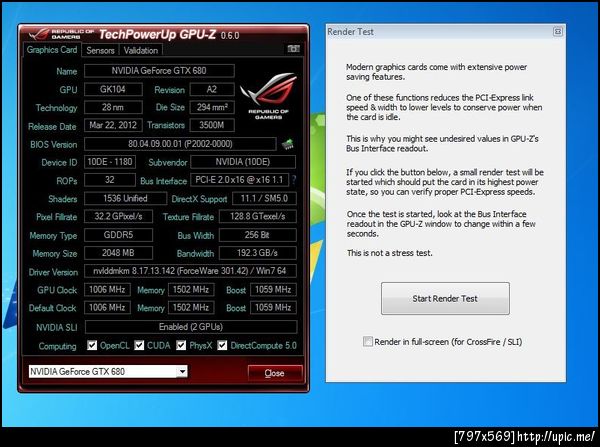Screen dimensions: 600x447
Task: Click the Driver Version field nvlddmkm 8.17.13.142
Action: click(x=190, y=271)
